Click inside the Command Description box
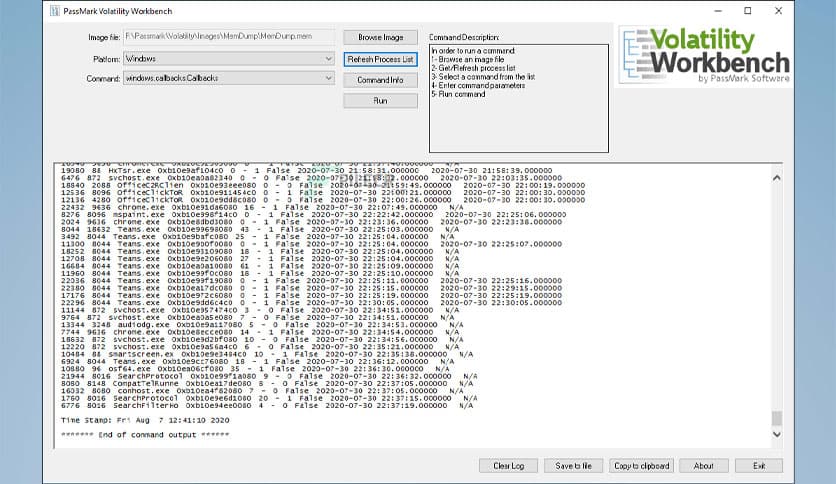 (x=519, y=99)
